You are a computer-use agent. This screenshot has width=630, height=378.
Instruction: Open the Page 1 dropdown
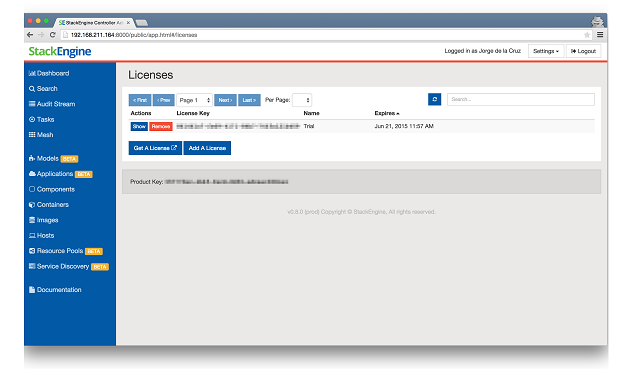coord(194,100)
